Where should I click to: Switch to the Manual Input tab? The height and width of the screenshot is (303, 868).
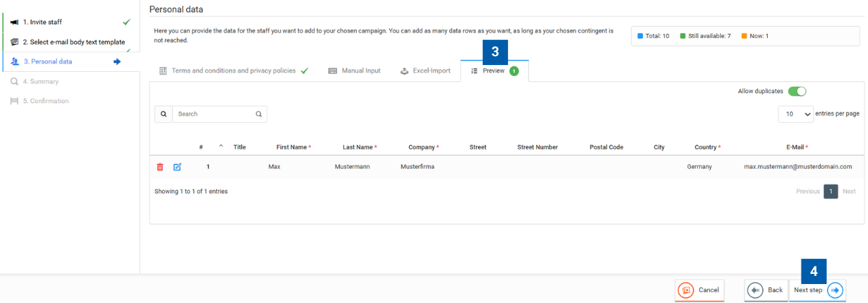click(355, 70)
